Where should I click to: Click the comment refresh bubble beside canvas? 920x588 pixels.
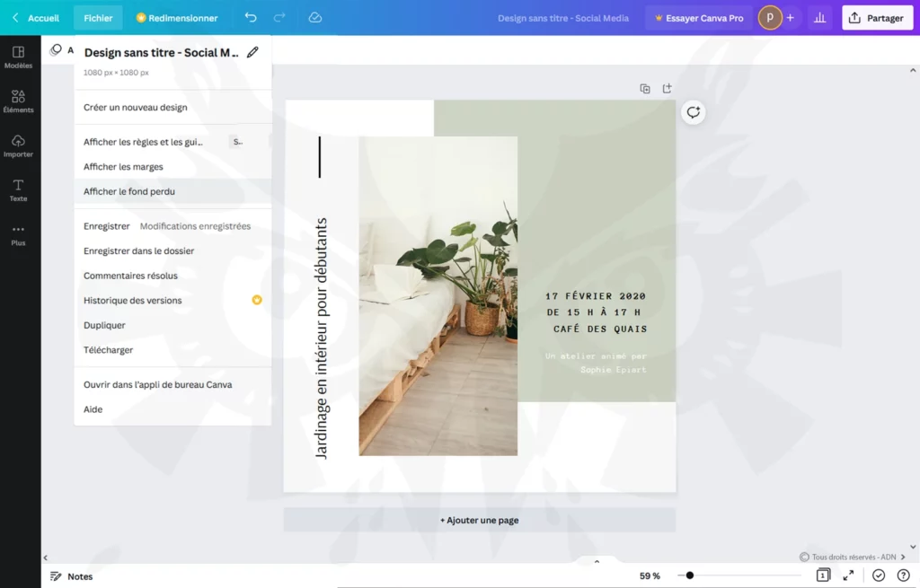pyautogui.click(x=693, y=112)
